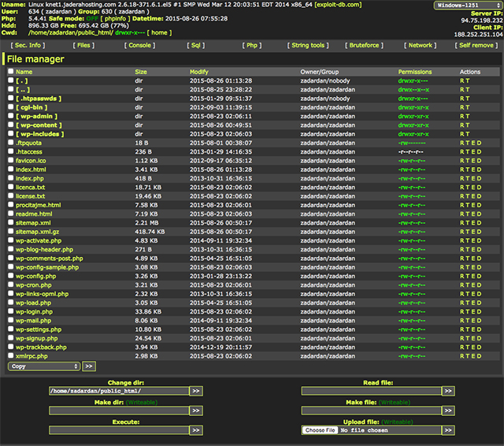Expand the Copy action dropdown
The width and height of the screenshot is (504, 446).
pyautogui.click(x=44, y=366)
